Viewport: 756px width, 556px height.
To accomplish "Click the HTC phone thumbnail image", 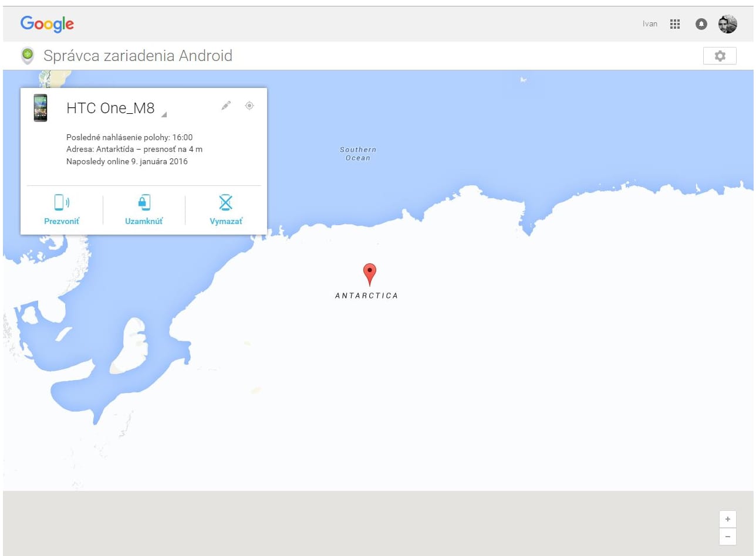I will click(x=41, y=108).
